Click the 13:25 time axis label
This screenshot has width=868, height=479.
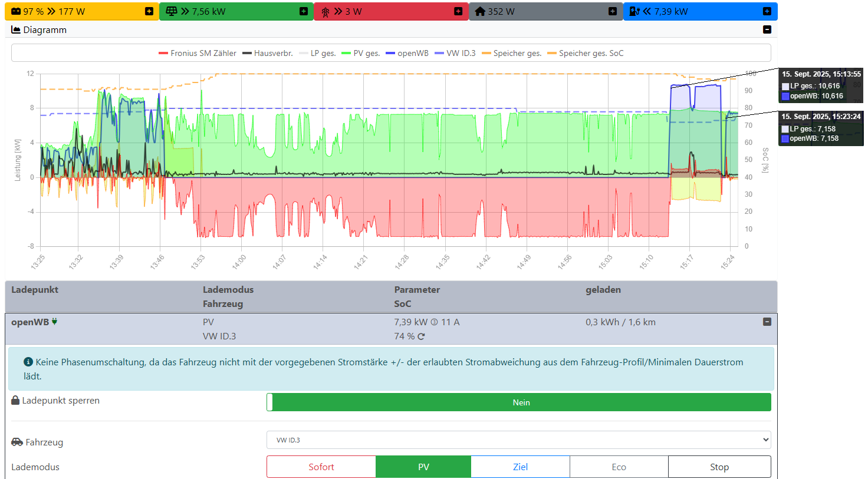(x=38, y=262)
